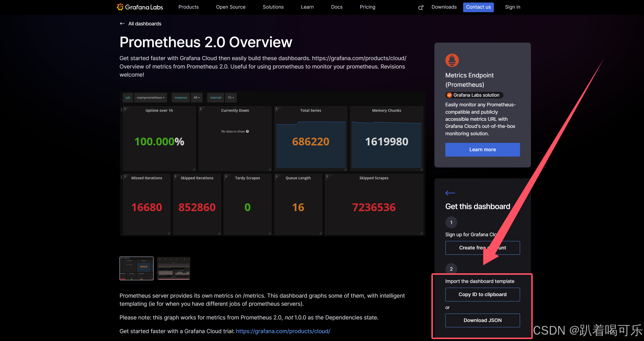Click the Prometheus 2.0 Overview heading

click(x=206, y=42)
